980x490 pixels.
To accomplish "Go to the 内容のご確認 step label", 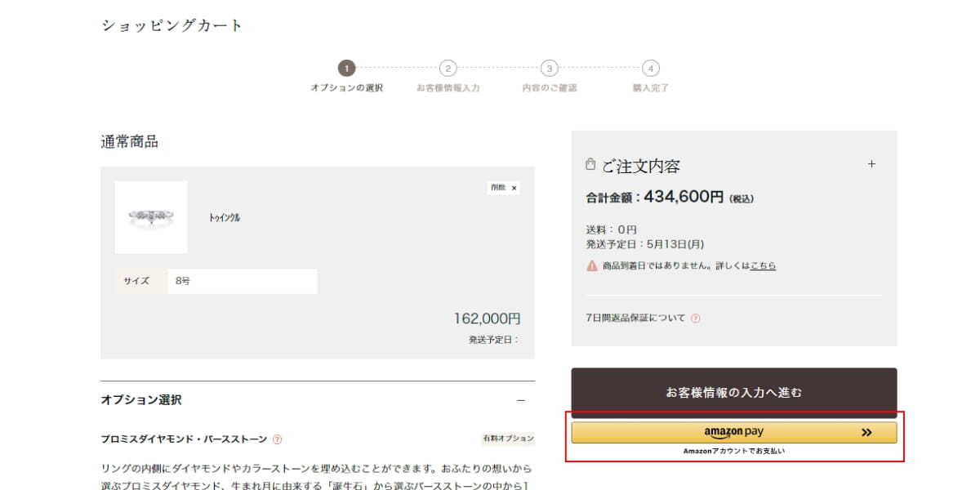I will click(550, 88).
